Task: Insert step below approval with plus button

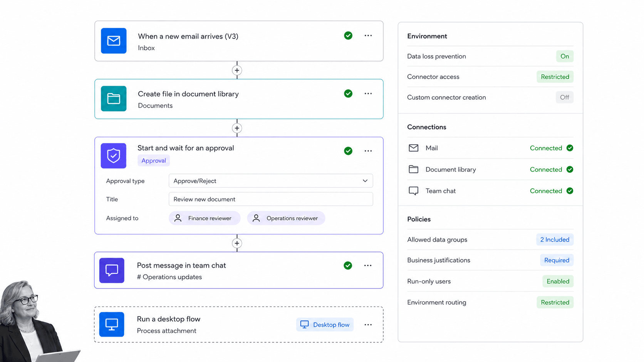Action: [237, 243]
